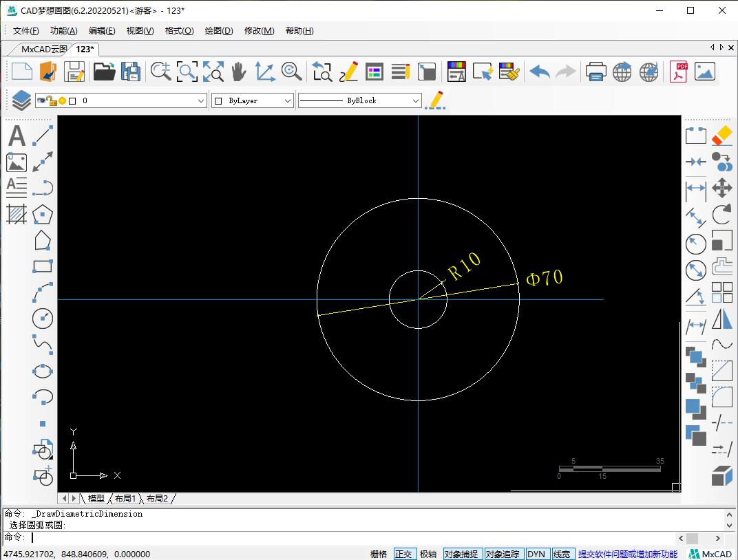Switch to the 布局1 layout tab
Screen dimensions: 738x560
point(125,498)
